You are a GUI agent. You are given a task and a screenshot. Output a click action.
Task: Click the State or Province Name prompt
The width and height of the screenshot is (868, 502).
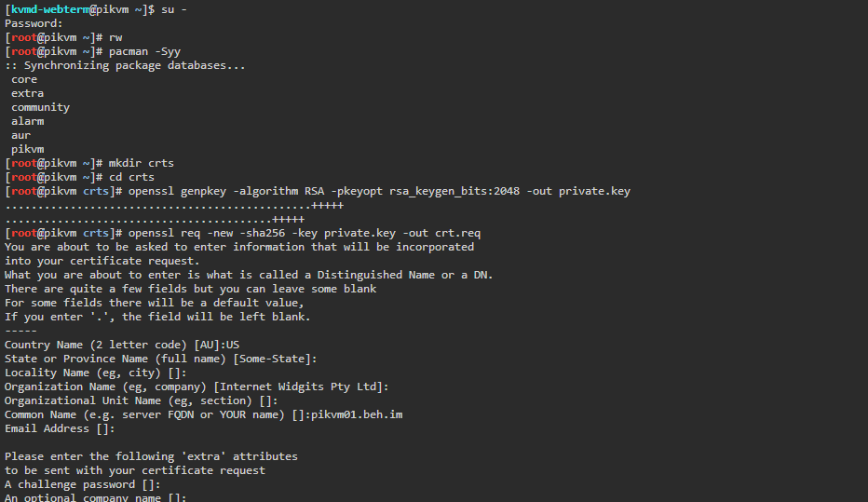click(x=160, y=359)
